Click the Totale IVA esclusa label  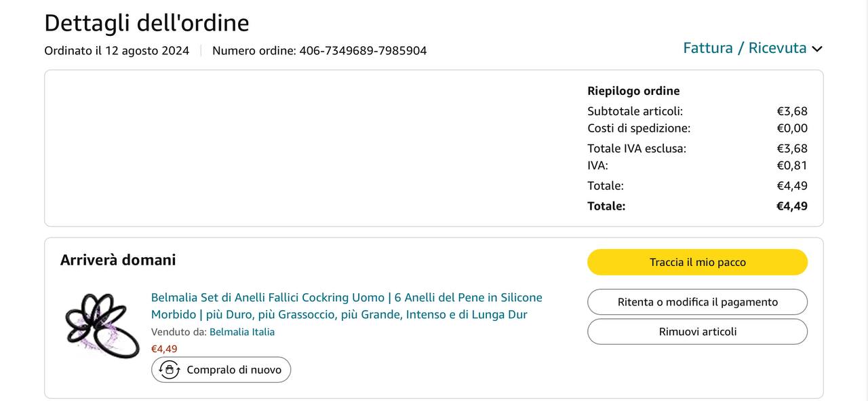click(637, 149)
